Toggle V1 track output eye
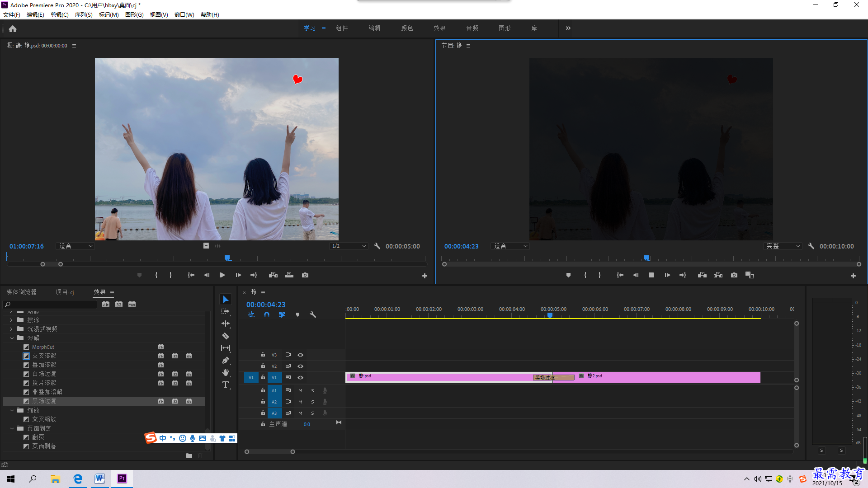868x488 pixels. 300,378
